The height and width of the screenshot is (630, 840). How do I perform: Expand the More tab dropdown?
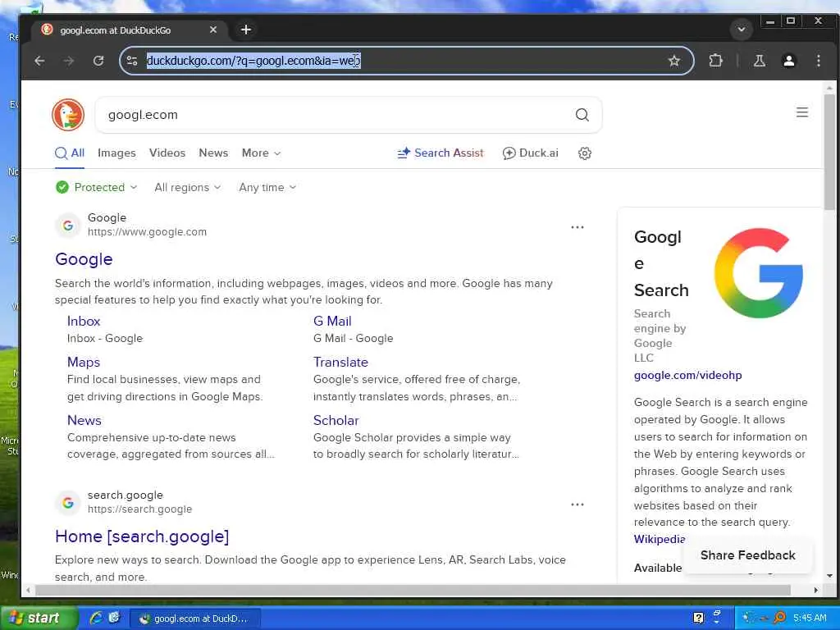(x=261, y=153)
